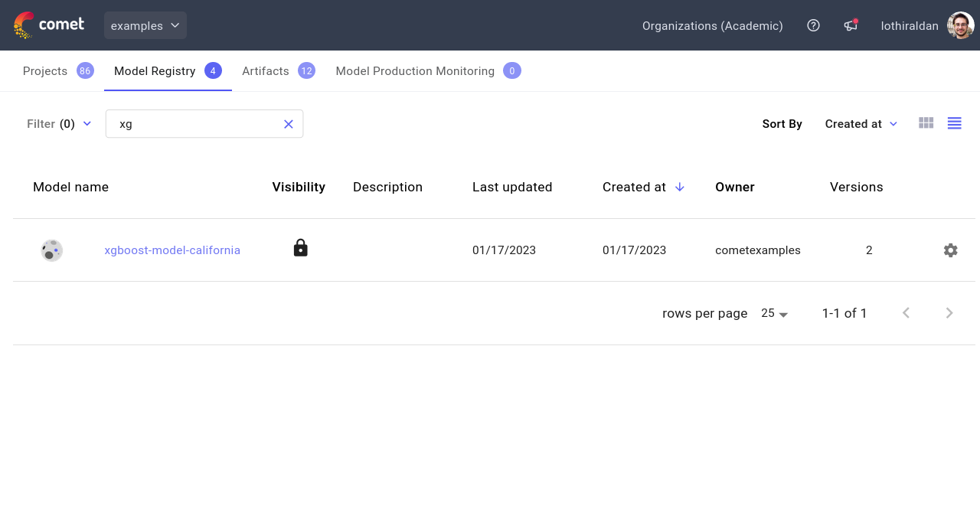This screenshot has width=980, height=506.
Task: Switch to the Artifacts tab
Action: pos(265,70)
